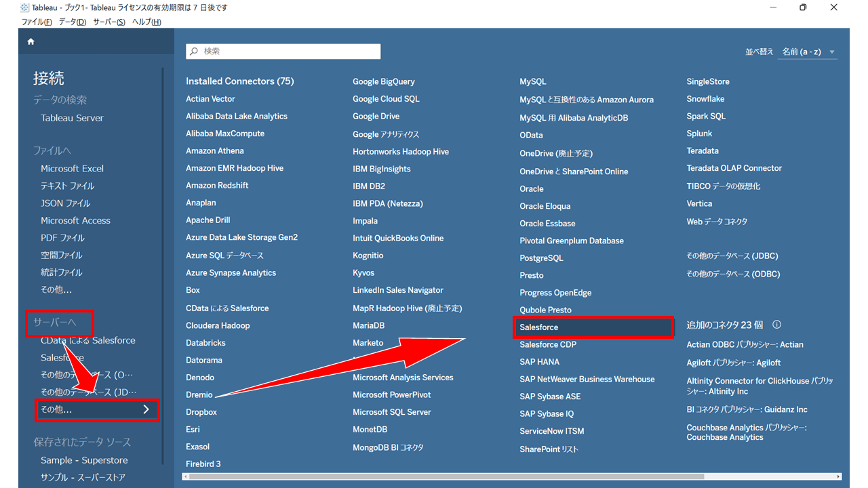Select テキスト ファイル connection
868x488 pixels.
click(67, 186)
